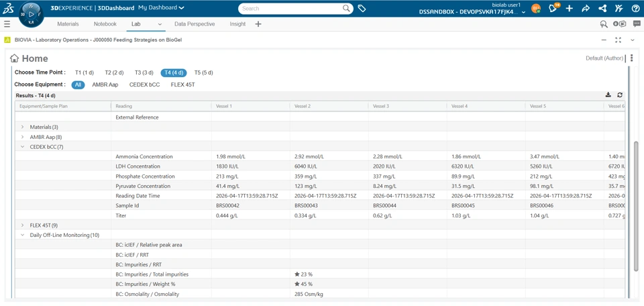The height and width of the screenshot is (306, 644).
Task: Click the Vessel 3 column header
Action: (407, 106)
